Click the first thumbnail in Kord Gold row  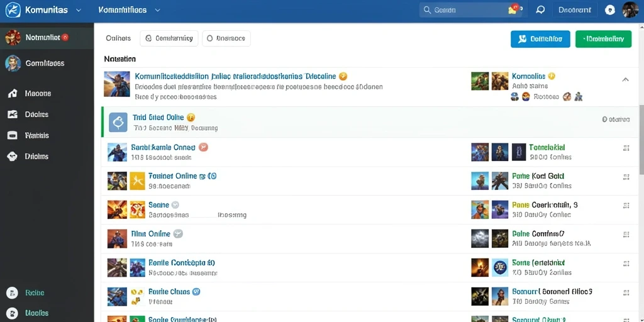[x=480, y=180]
